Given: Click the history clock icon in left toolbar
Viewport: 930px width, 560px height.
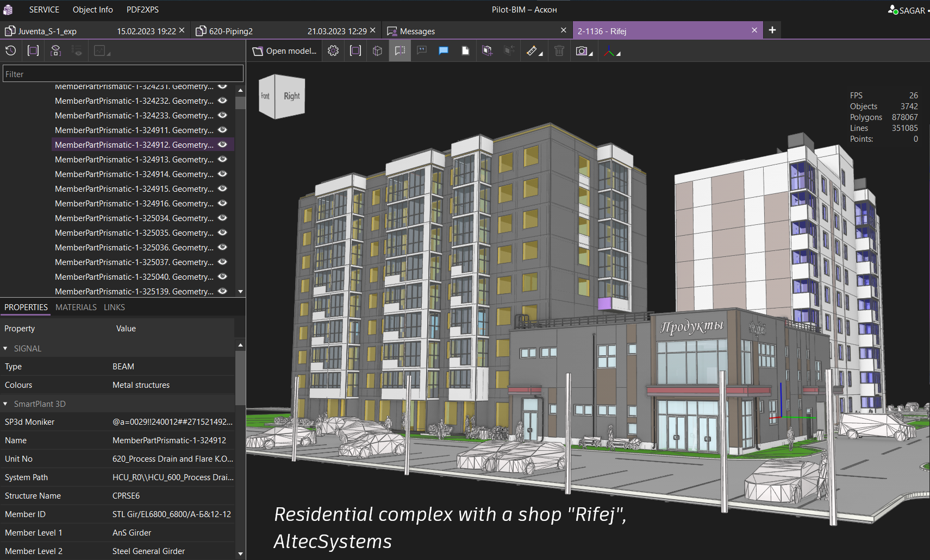Looking at the screenshot, I should click(x=11, y=51).
